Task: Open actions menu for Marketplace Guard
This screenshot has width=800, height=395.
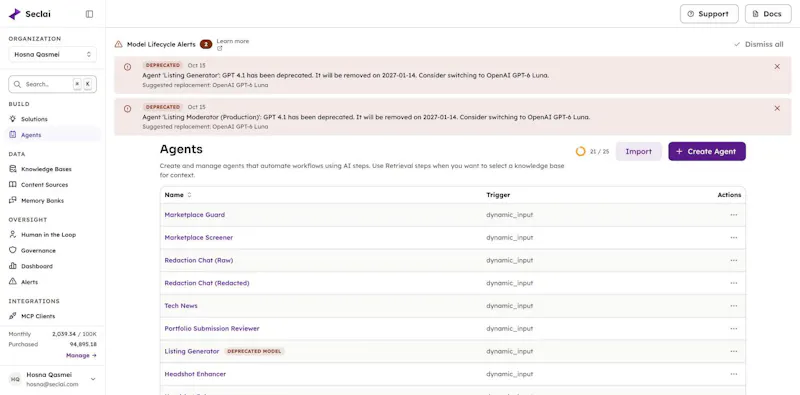Action: 734,215
